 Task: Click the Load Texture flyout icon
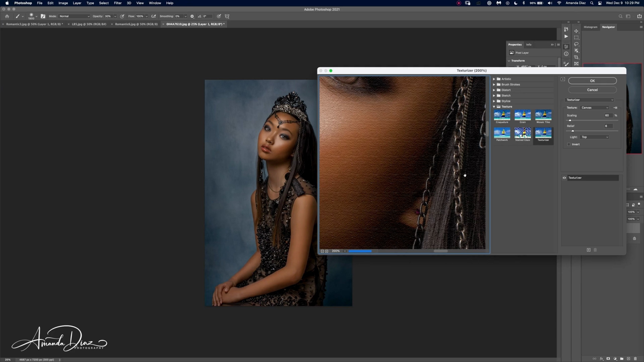click(615, 108)
